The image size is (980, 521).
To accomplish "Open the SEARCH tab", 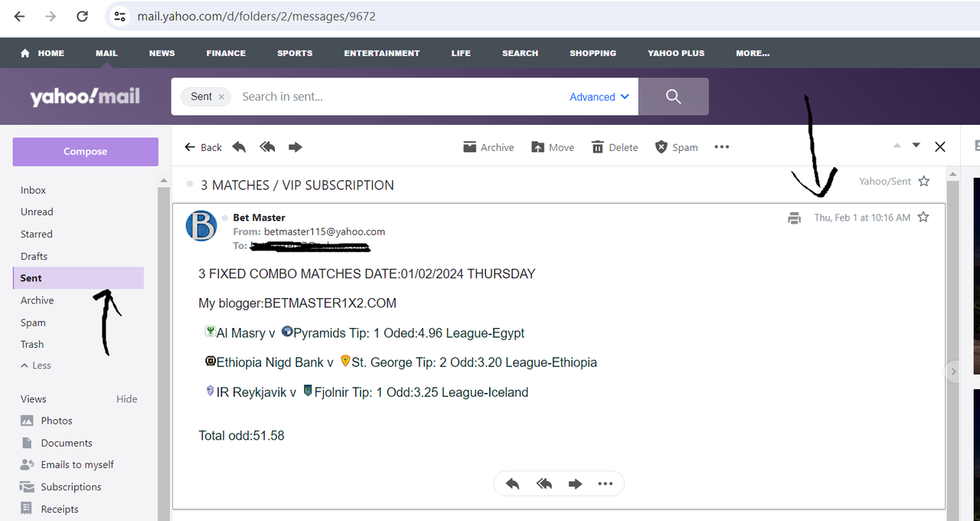I will click(x=520, y=53).
